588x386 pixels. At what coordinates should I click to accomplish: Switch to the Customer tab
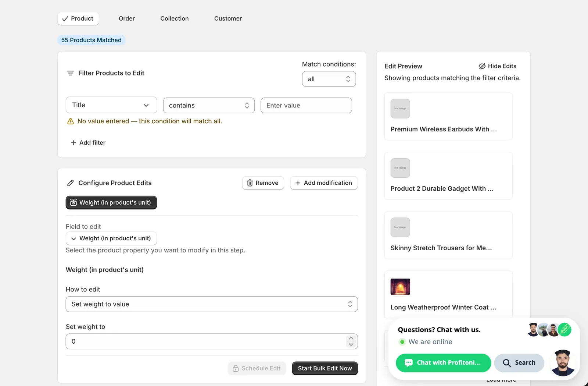pos(228,18)
